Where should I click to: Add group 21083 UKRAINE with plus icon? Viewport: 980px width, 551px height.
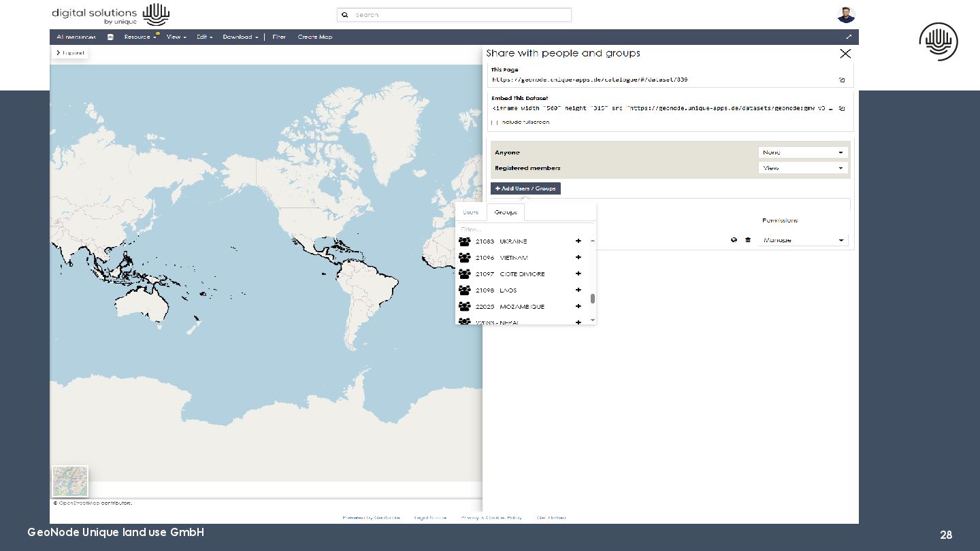pyautogui.click(x=578, y=241)
